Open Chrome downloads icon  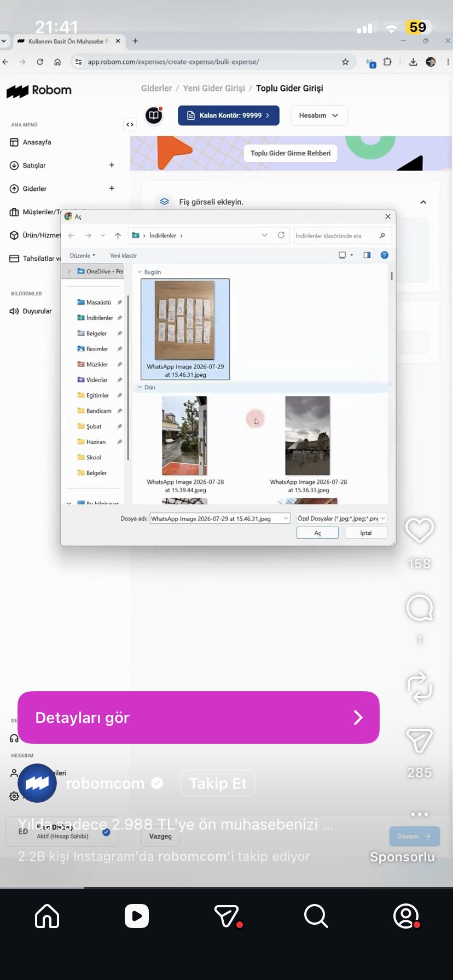[x=413, y=62]
